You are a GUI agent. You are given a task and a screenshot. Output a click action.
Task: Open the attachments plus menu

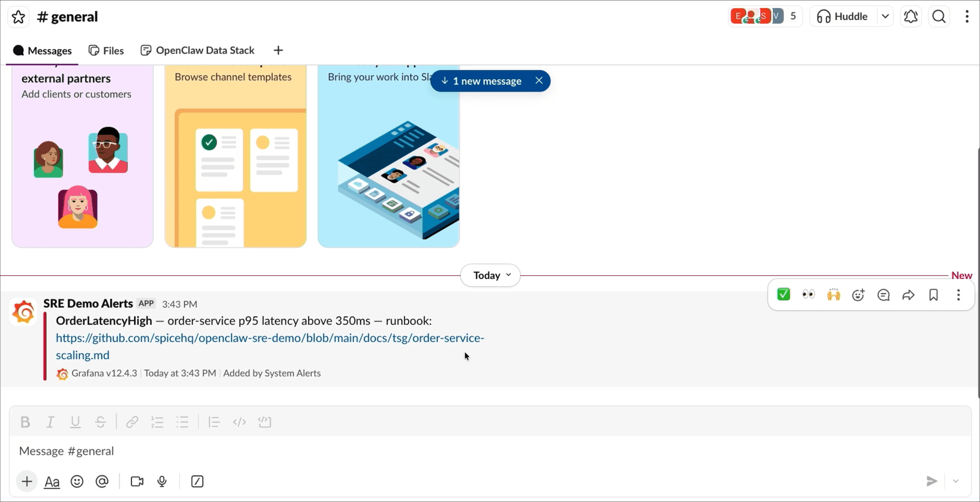click(27, 481)
